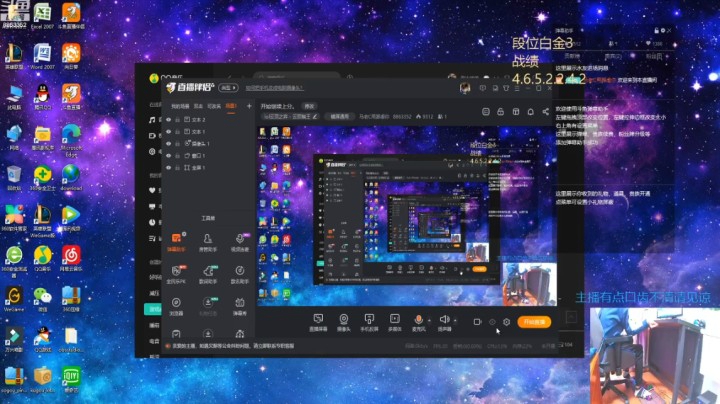Lock the 文本 2 layer
The width and height of the screenshot is (720, 404).
click(177, 119)
